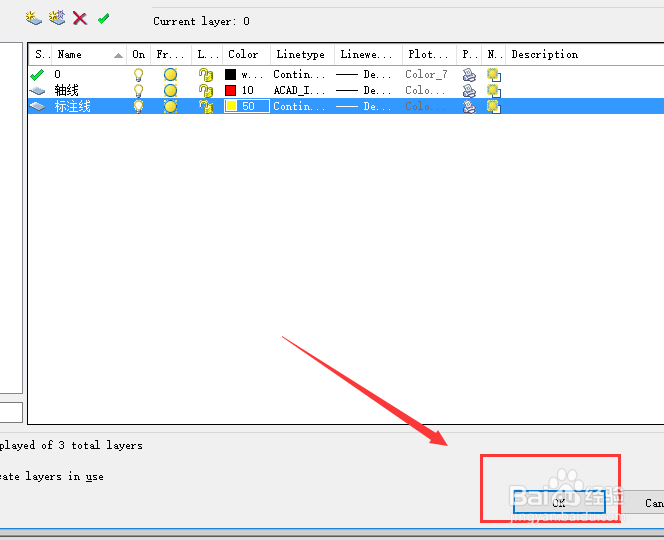The image size is (664, 540).
Task: Click New Layer Frozen in Viewports icon
Action: click(x=57, y=18)
